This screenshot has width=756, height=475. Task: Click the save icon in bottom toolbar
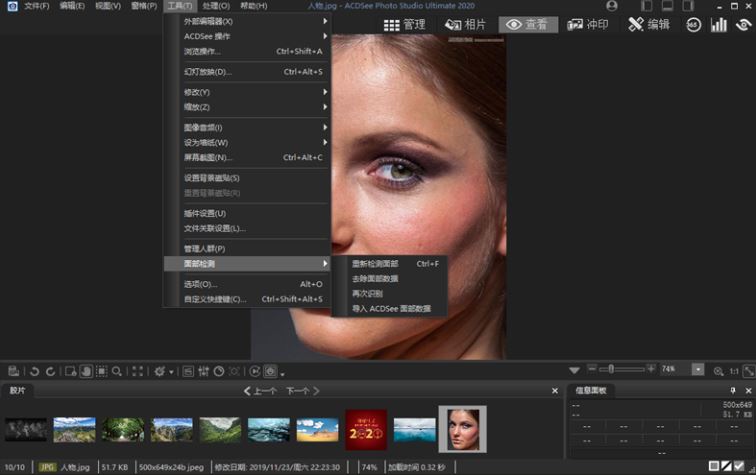(14, 371)
